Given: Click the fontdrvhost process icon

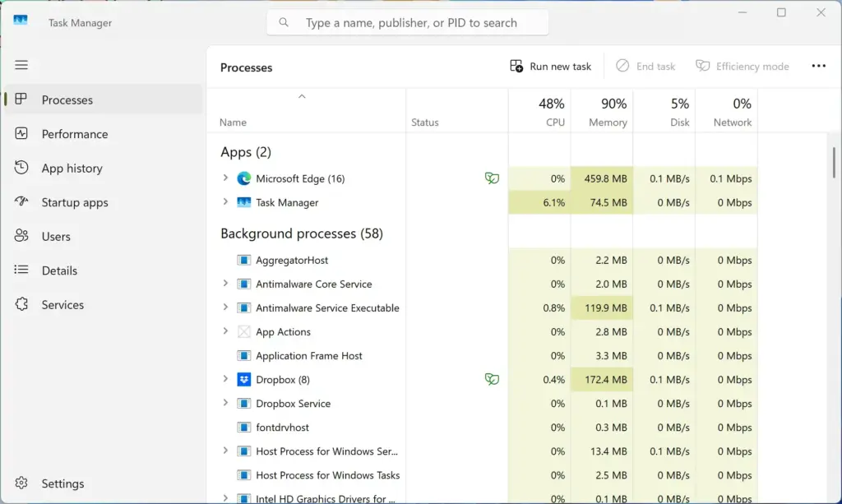Looking at the screenshot, I should 243,428.
